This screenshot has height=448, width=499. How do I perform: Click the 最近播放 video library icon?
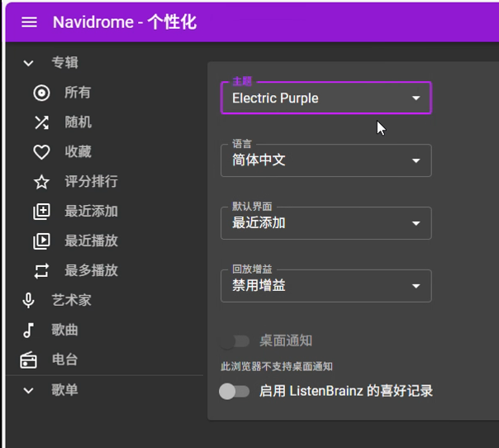[41, 241]
